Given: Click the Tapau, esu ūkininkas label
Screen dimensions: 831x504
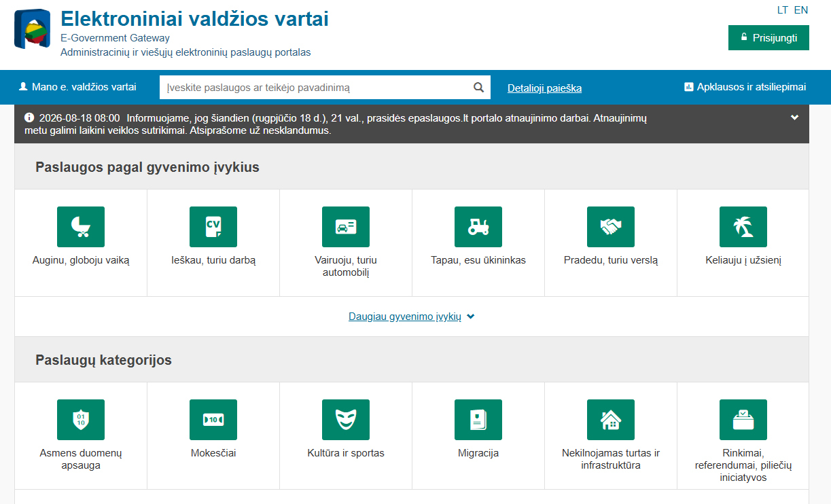Looking at the screenshot, I should (478, 260).
